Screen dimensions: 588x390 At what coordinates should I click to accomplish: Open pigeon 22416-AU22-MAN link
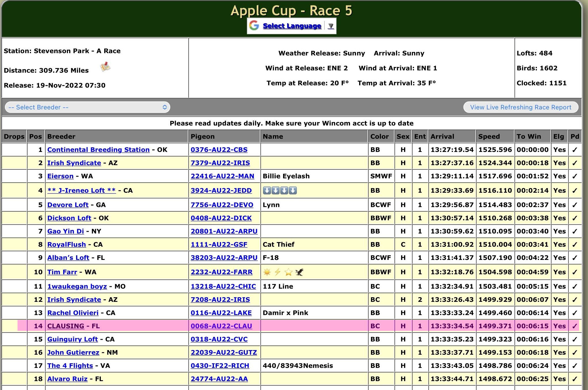(x=222, y=176)
